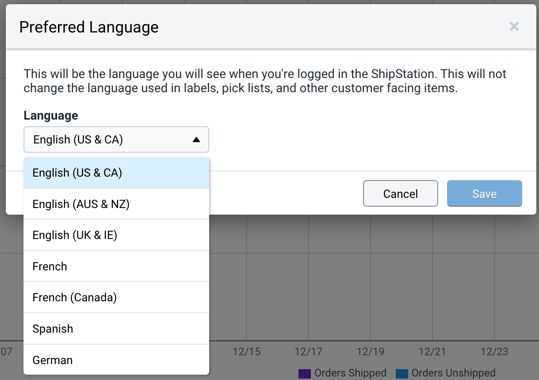Pick English (UK & IE) option
This screenshot has width=539, height=380.
point(116,235)
